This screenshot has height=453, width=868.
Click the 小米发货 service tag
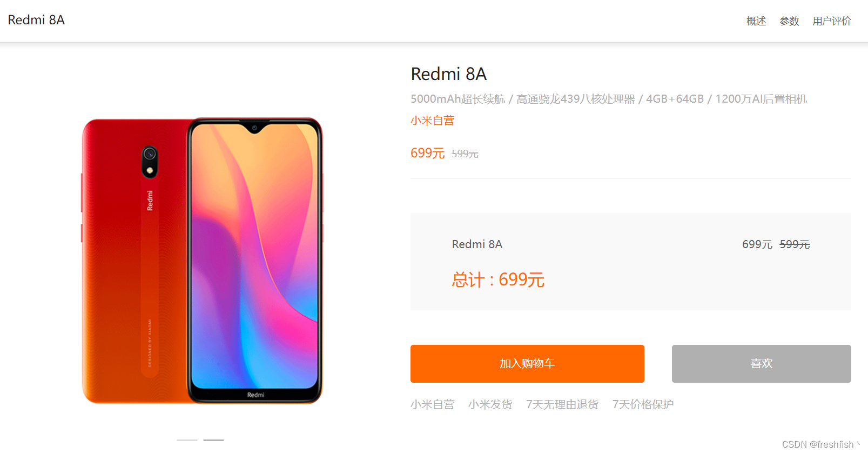coord(490,404)
